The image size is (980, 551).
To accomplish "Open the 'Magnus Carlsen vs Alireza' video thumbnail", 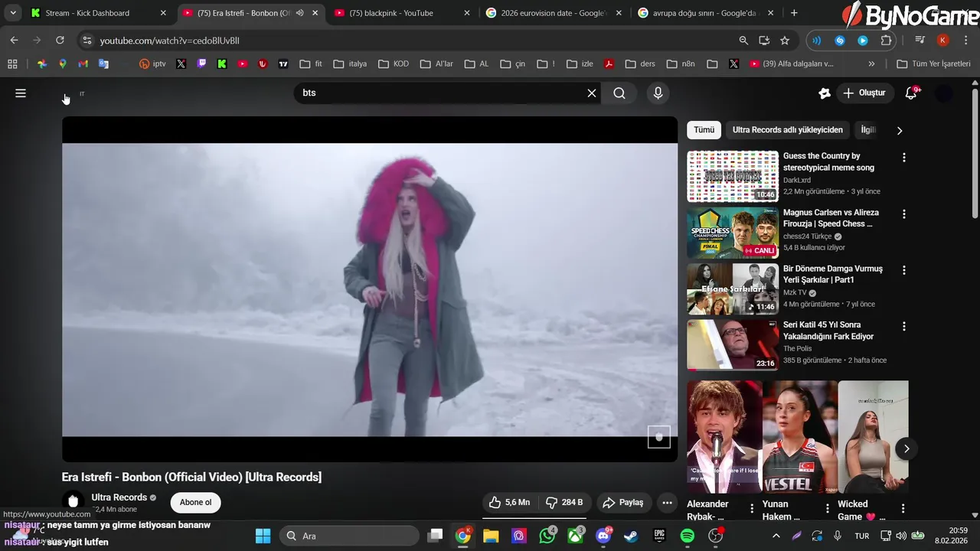I will [733, 233].
